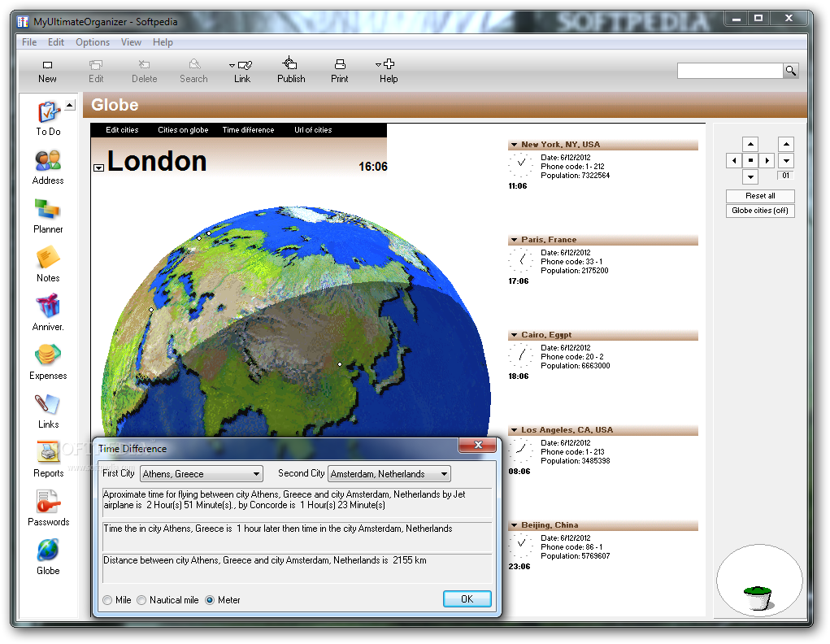Open the View menu
Viewport: 830px width, 644px height.
click(131, 42)
